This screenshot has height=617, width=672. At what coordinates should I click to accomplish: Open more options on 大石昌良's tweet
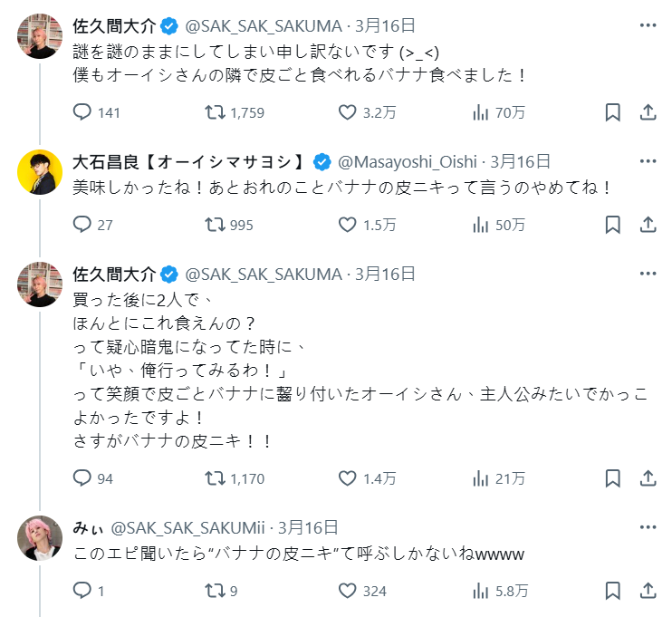click(648, 161)
